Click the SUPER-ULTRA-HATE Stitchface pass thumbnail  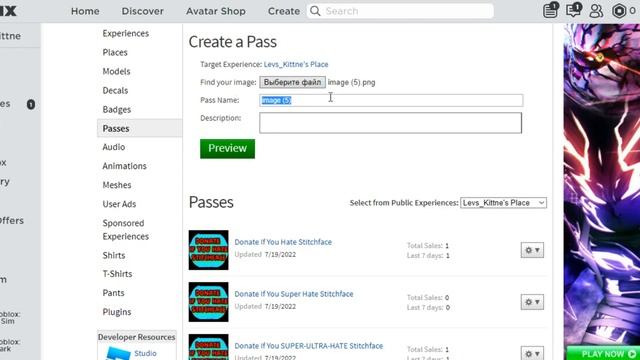(x=209, y=347)
